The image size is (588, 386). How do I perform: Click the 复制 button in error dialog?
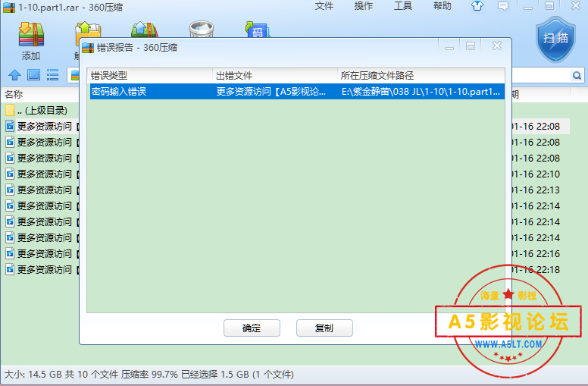[x=324, y=328]
